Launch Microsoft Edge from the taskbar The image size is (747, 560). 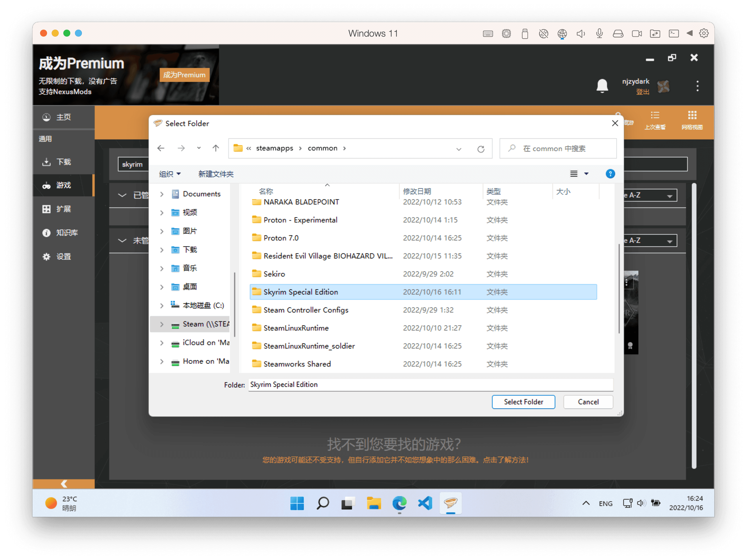point(400,503)
